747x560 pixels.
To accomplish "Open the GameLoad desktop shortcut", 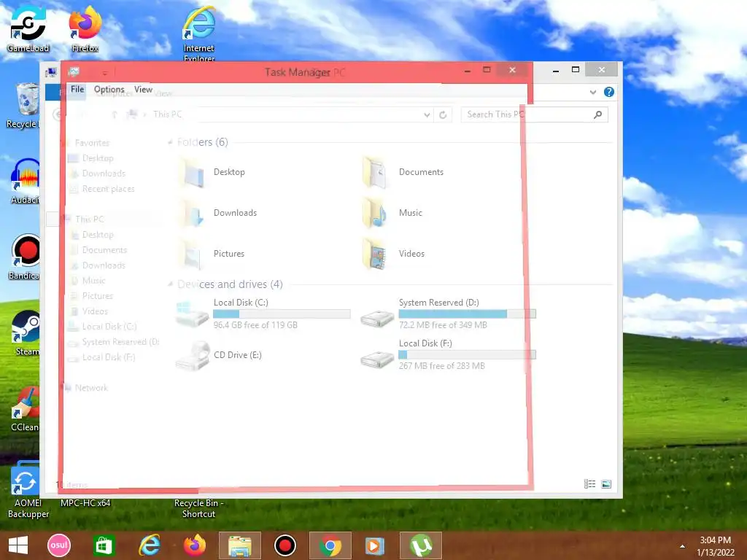I will tap(28, 28).
